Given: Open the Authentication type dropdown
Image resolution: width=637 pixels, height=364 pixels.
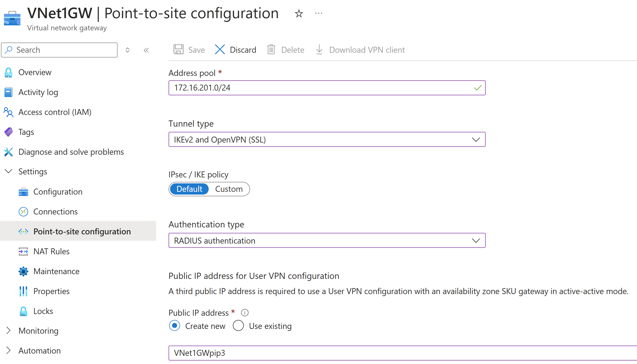Looking at the screenshot, I should 476,240.
